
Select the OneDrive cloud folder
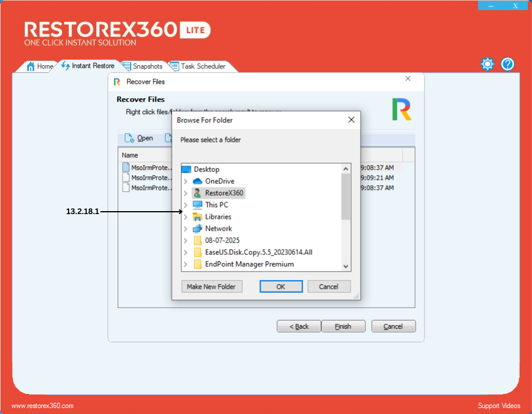[219, 181]
